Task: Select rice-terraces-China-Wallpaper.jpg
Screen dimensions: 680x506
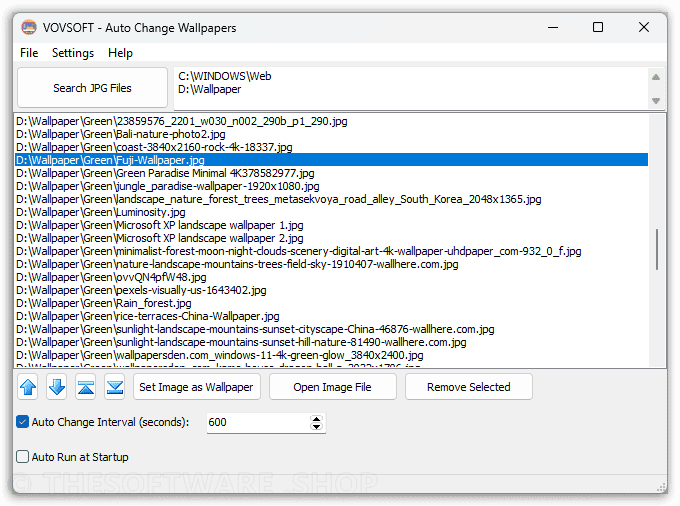Action: tap(332, 316)
